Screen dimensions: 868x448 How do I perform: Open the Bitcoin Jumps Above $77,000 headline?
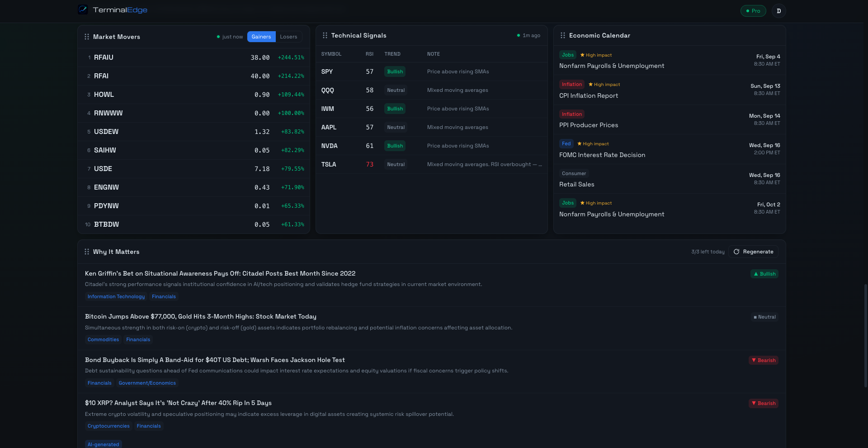(x=201, y=316)
